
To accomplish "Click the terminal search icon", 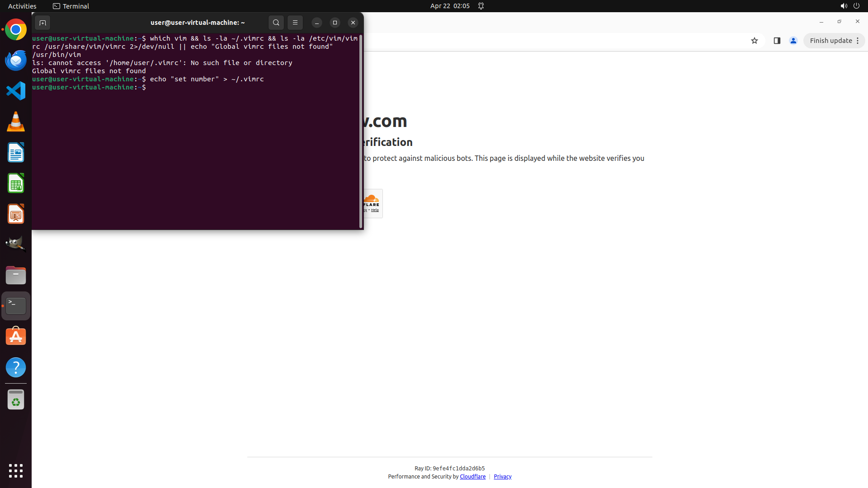I will point(276,23).
